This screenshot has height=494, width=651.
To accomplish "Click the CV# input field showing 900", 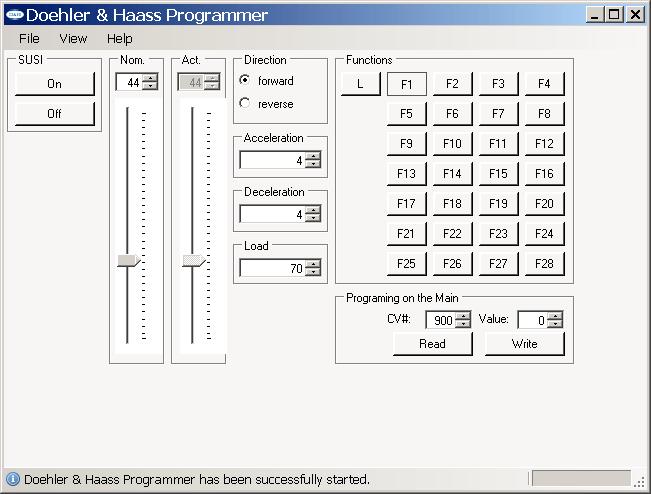I will click(x=441, y=320).
